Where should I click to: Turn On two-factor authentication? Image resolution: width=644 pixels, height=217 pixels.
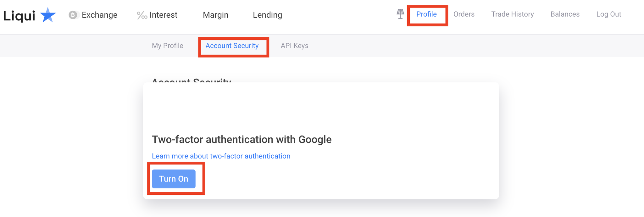pos(174,179)
